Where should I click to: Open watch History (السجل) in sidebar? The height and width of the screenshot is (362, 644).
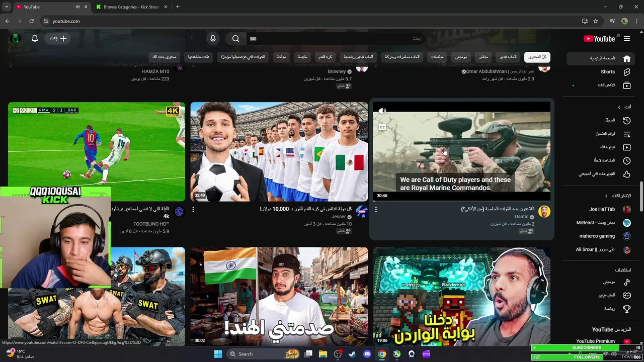[x=601, y=120]
